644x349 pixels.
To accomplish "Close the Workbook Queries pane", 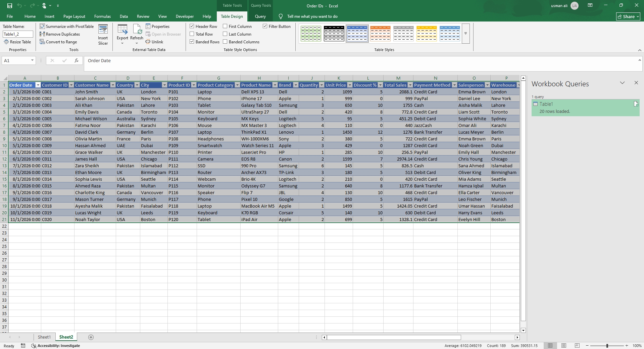I will (636, 83).
